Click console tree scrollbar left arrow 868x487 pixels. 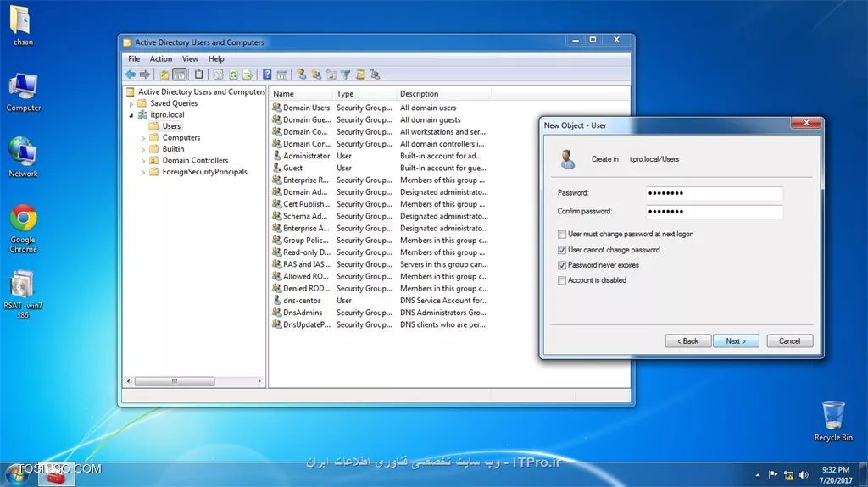(x=129, y=381)
